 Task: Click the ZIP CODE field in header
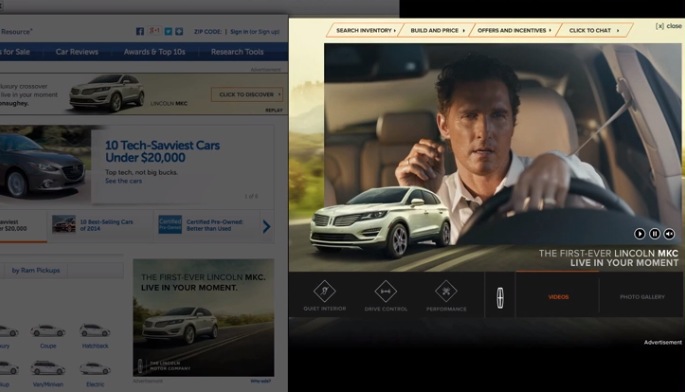click(208, 31)
